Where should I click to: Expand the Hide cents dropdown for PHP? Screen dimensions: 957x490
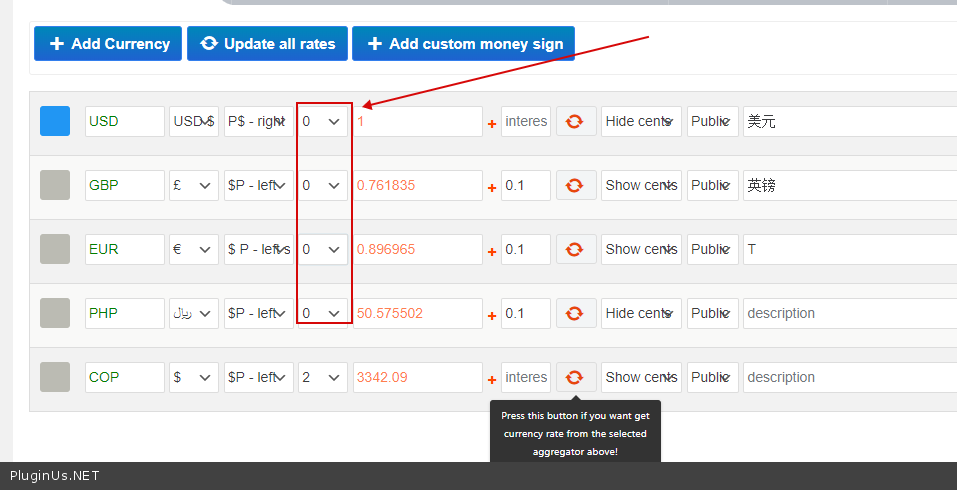click(x=641, y=314)
